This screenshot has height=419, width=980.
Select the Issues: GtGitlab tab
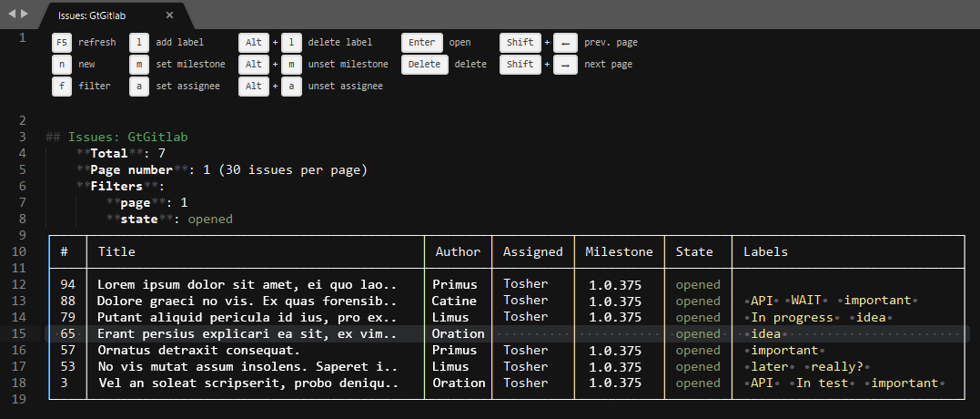click(x=116, y=15)
